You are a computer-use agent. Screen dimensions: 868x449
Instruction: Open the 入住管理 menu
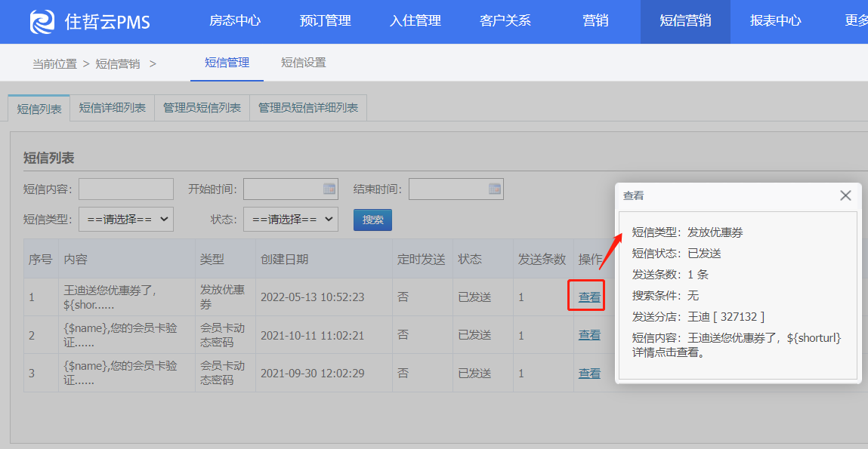(x=415, y=21)
